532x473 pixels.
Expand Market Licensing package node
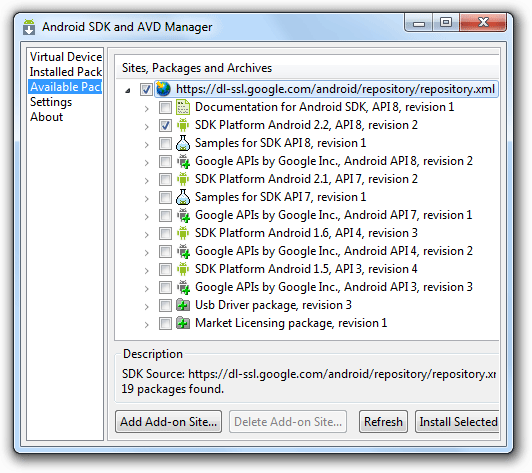[146, 325]
